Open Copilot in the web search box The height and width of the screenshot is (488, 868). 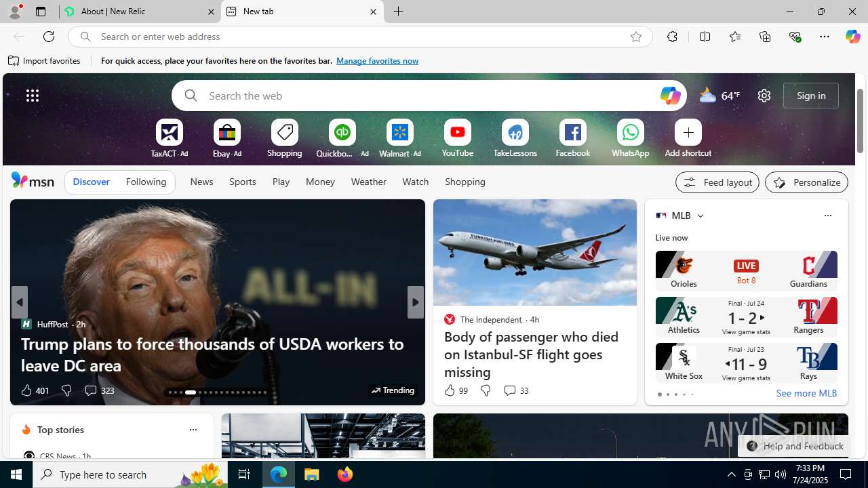[669, 96]
